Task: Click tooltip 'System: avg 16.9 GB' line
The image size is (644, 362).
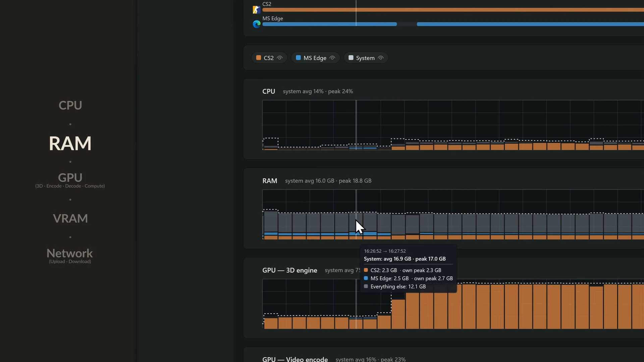Action: [405, 259]
